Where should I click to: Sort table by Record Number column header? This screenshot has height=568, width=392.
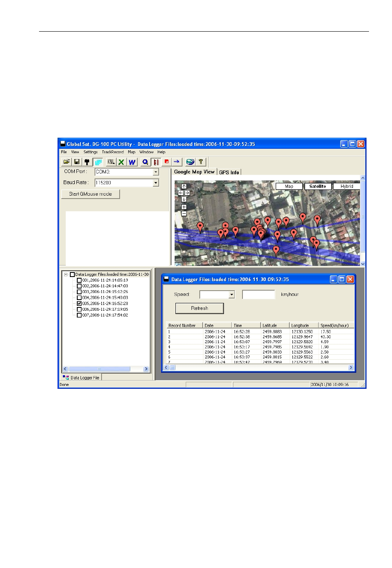tap(185, 325)
